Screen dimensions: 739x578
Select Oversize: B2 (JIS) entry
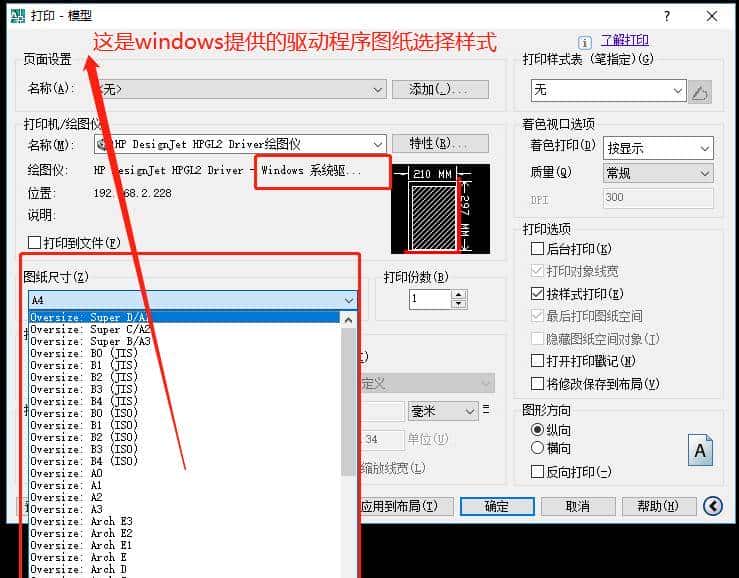coord(184,377)
